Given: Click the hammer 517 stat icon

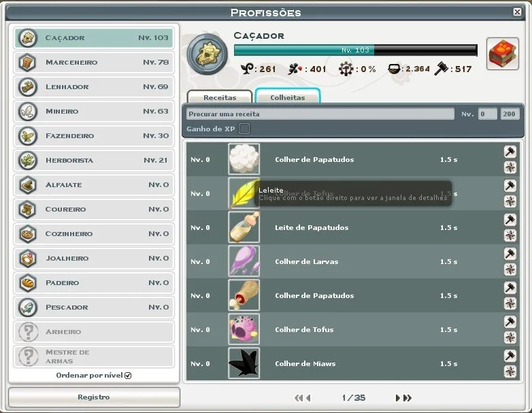Looking at the screenshot, I should tap(441, 69).
